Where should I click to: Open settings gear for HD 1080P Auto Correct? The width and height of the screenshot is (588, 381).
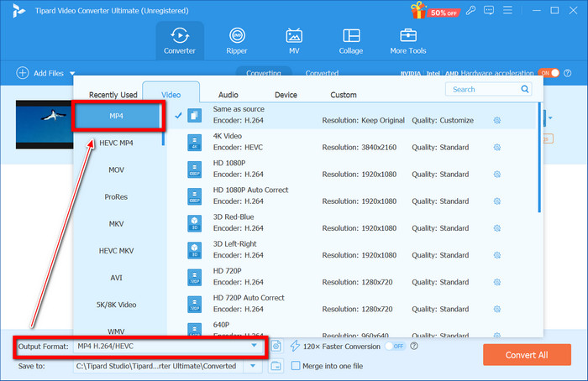pyautogui.click(x=497, y=201)
